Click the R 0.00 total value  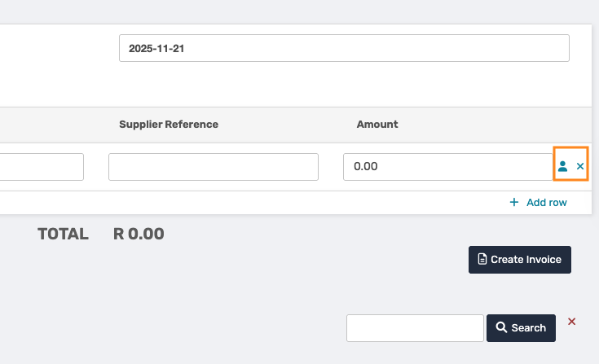click(x=139, y=234)
